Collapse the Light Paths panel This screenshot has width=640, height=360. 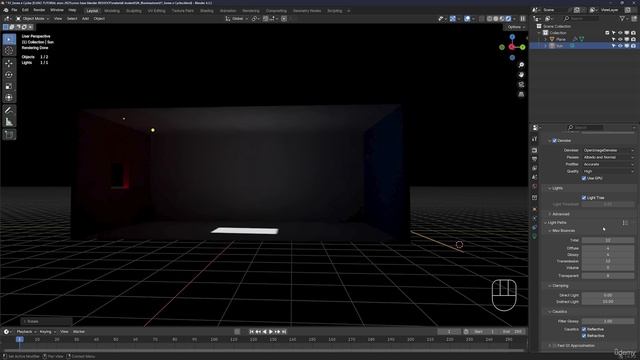tap(546, 223)
